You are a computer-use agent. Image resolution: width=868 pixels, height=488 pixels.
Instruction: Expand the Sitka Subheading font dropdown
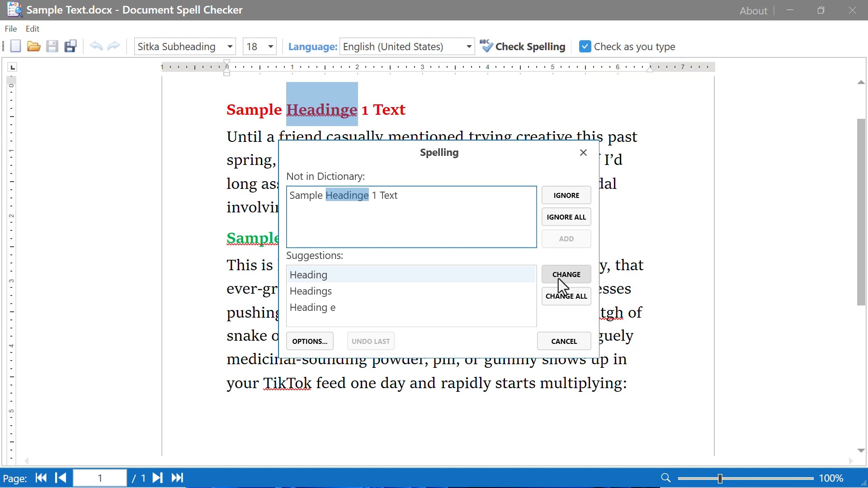pyautogui.click(x=230, y=47)
